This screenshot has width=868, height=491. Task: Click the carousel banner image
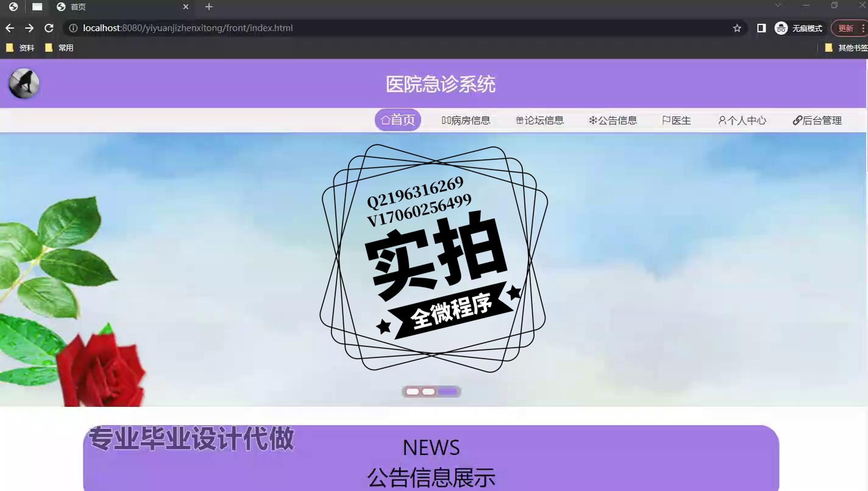pos(433,269)
